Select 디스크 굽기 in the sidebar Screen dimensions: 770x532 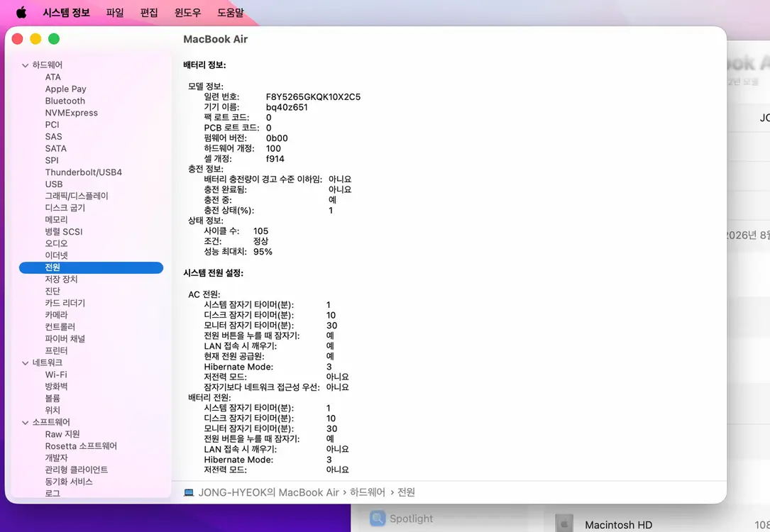tap(65, 208)
